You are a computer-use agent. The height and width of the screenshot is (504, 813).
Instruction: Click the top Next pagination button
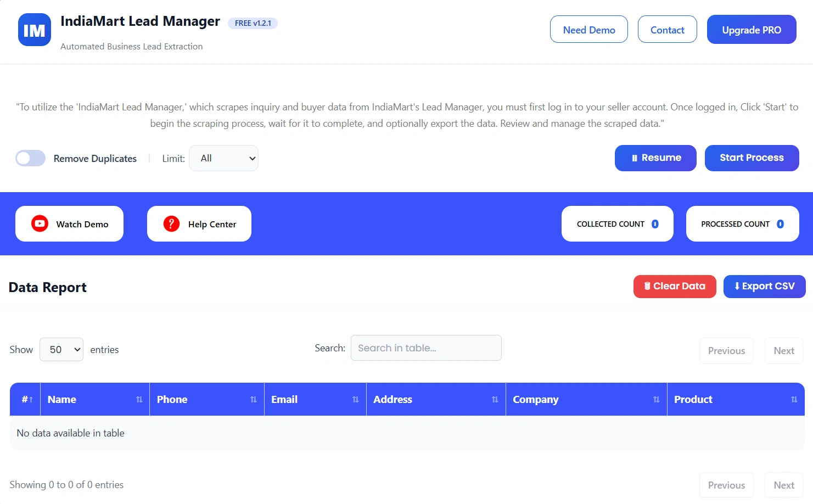(x=784, y=351)
